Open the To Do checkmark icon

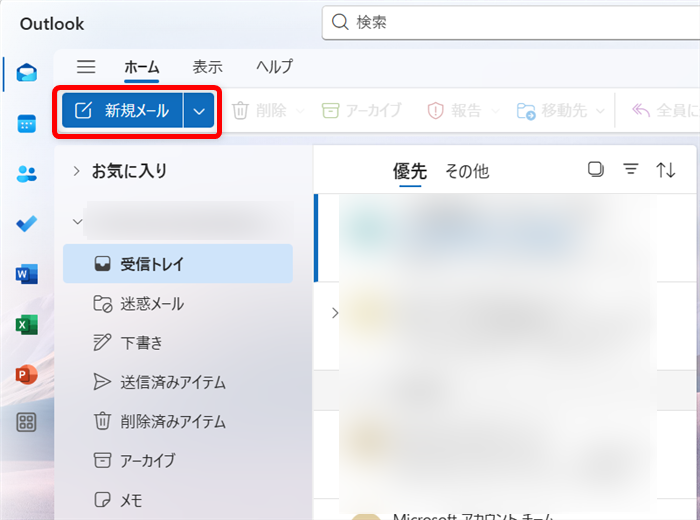26,224
